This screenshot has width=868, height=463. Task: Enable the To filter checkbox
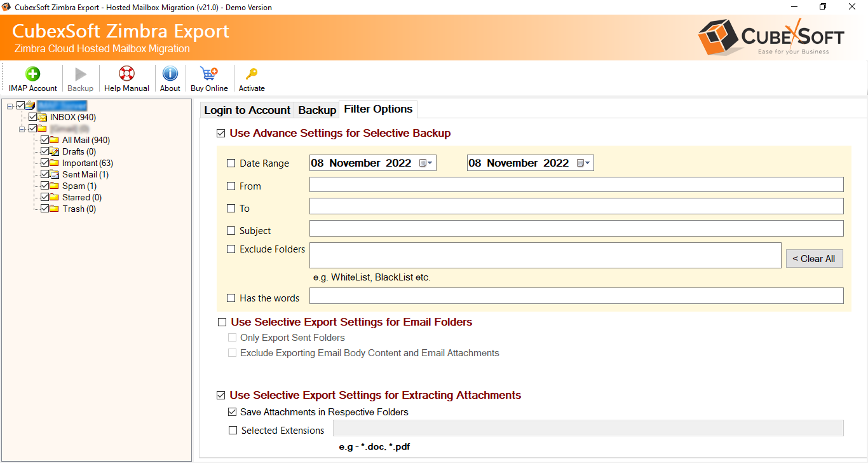231,209
